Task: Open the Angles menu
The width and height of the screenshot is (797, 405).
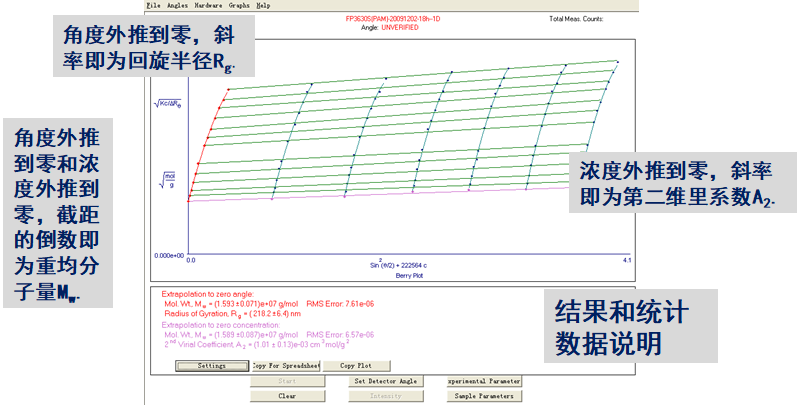Action: (x=178, y=5)
